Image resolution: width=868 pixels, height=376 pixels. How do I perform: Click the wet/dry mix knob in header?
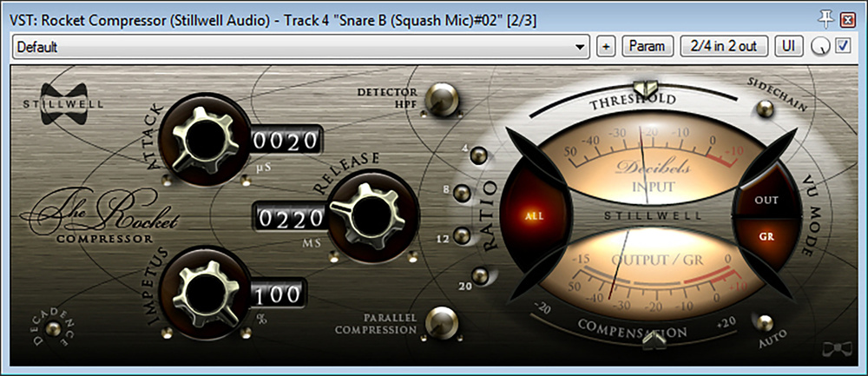819,47
